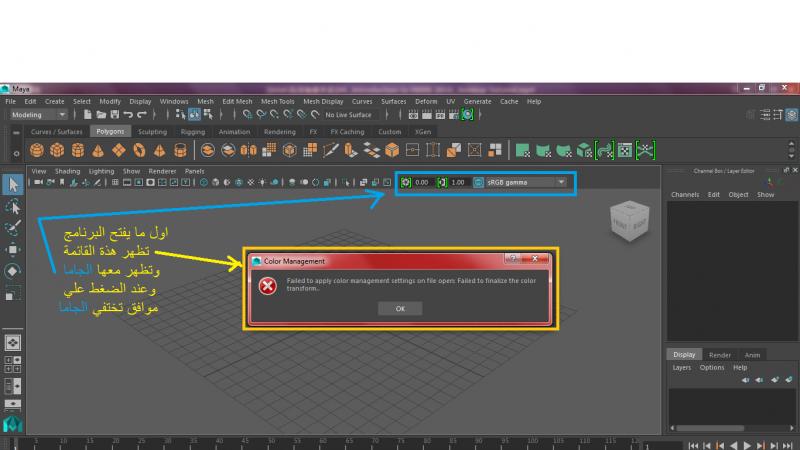Create a polygon pipe from the shelf
Screen dimensions: 800x450
pyautogui.click(x=180, y=150)
